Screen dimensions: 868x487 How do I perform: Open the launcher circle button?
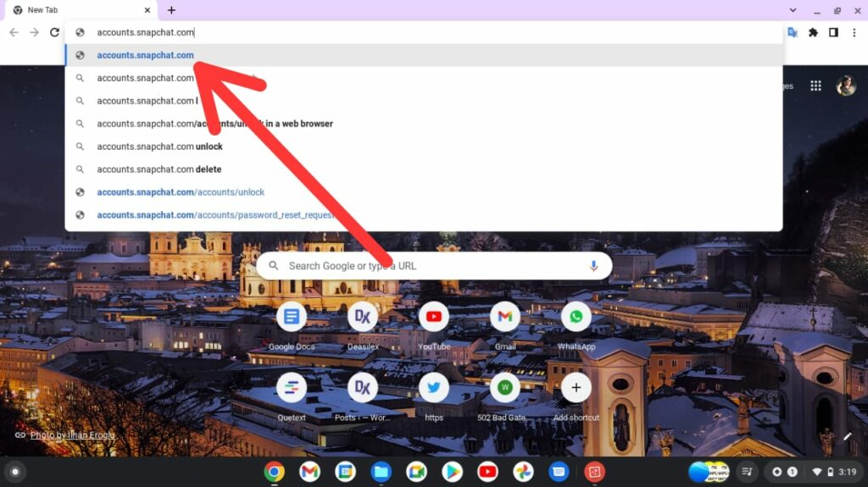(x=15, y=472)
